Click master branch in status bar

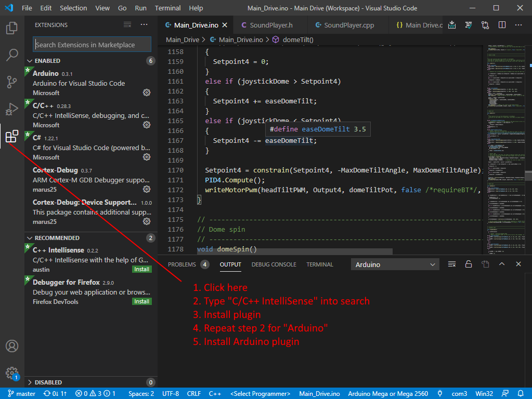click(x=21, y=394)
